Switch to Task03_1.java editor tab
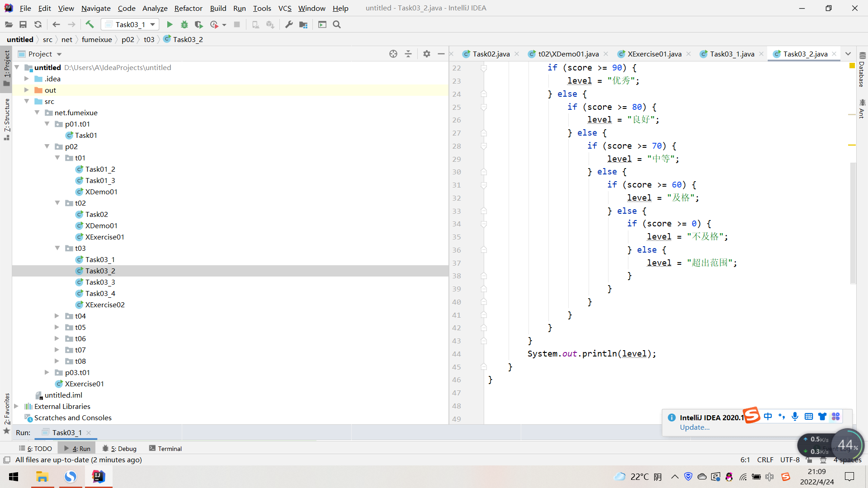Screen dimensions: 868x488 click(x=732, y=54)
